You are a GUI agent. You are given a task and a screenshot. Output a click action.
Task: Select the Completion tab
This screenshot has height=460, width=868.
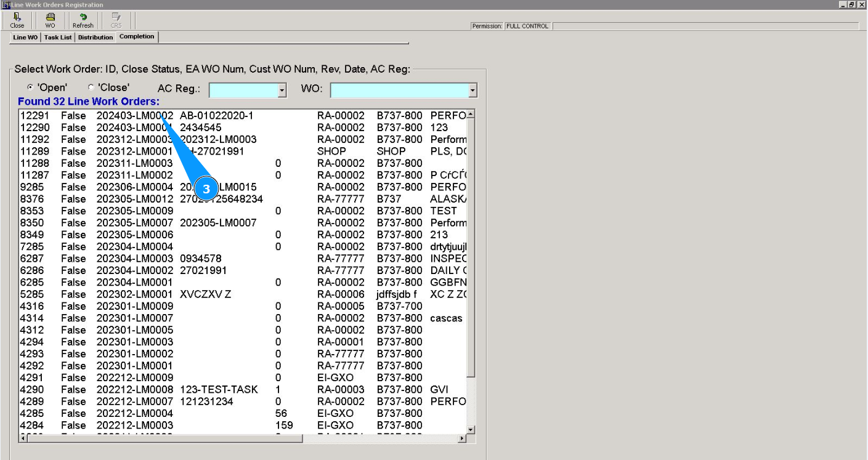tap(137, 37)
